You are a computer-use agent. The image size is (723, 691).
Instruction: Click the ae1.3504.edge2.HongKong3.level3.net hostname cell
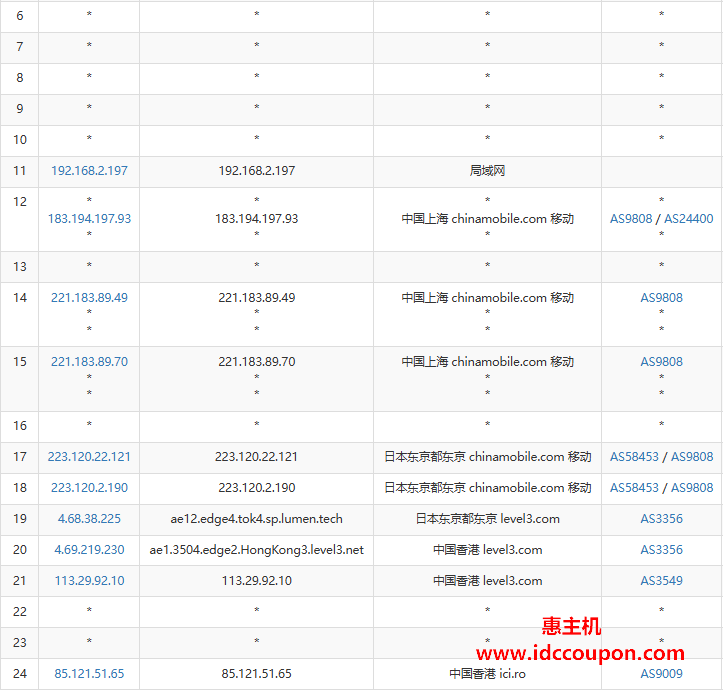pos(256,550)
